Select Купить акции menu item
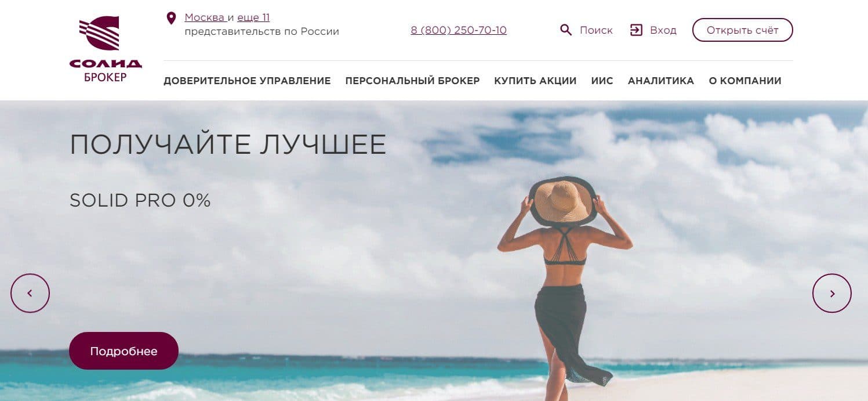 click(535, 81)
